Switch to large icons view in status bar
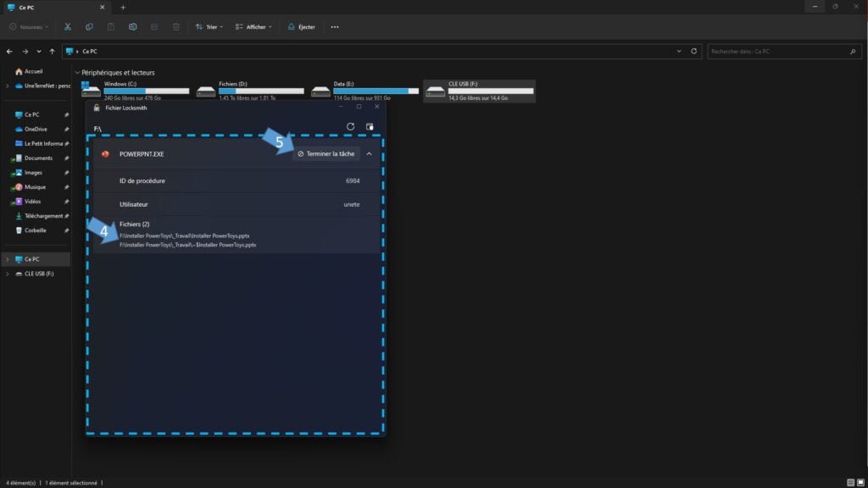 [860, 483]
